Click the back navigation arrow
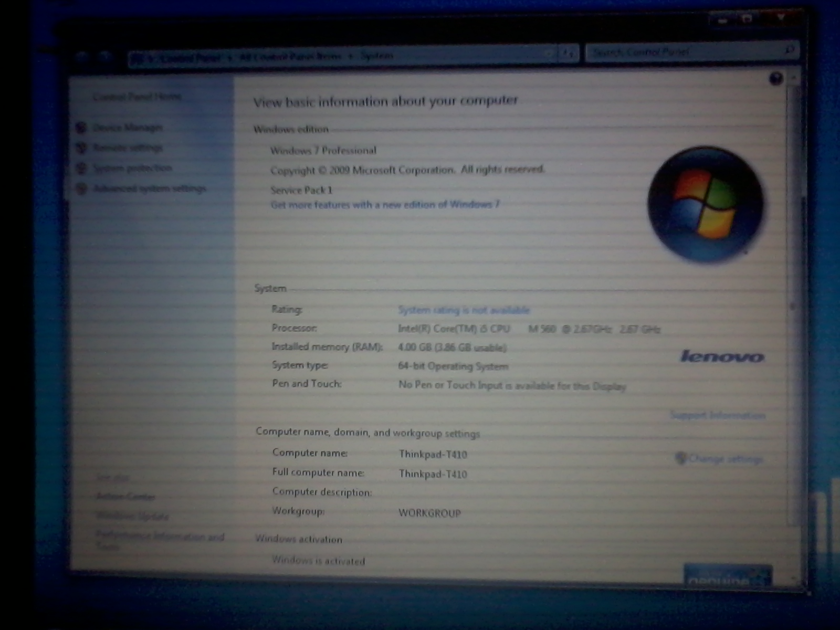 click(x=83, y=57)
